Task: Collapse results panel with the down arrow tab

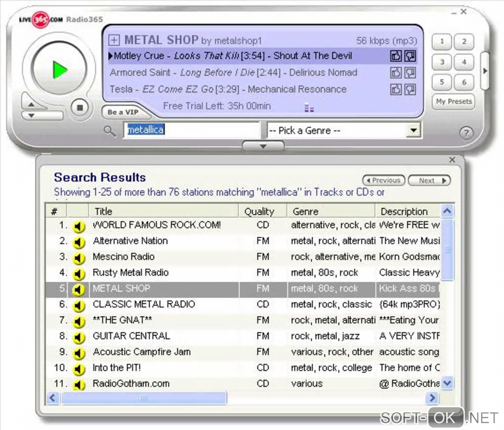Action: tap(263, 146)
